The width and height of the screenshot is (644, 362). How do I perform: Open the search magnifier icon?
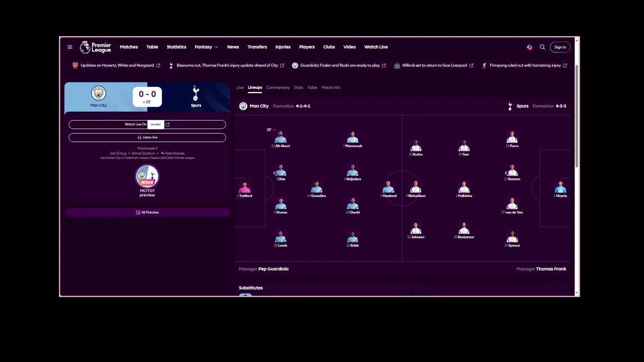542,47
